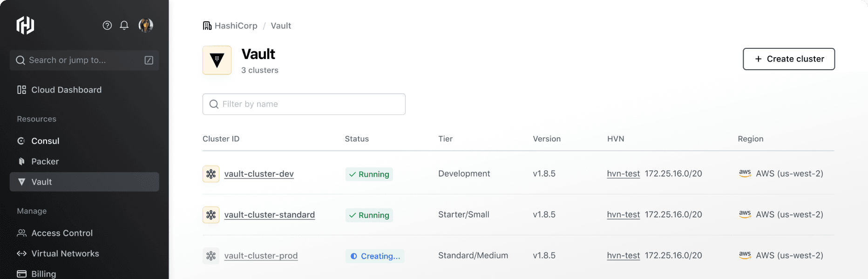This screenshot has width=868, height=279.
Task: Open the help question mark icon
Action: (107, 25)
